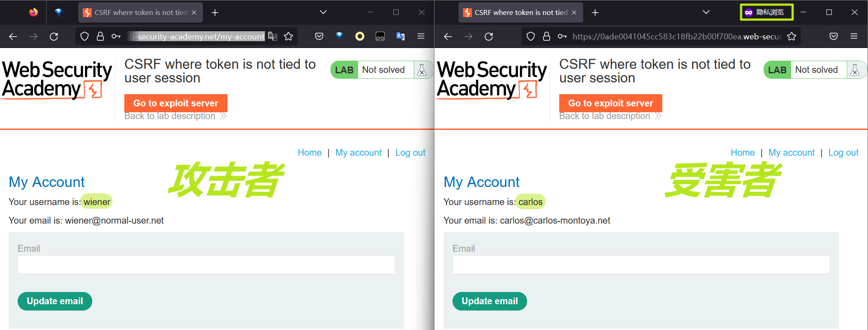
Task: Click the padlock site info icon in the left window
Action: (100, 37)
